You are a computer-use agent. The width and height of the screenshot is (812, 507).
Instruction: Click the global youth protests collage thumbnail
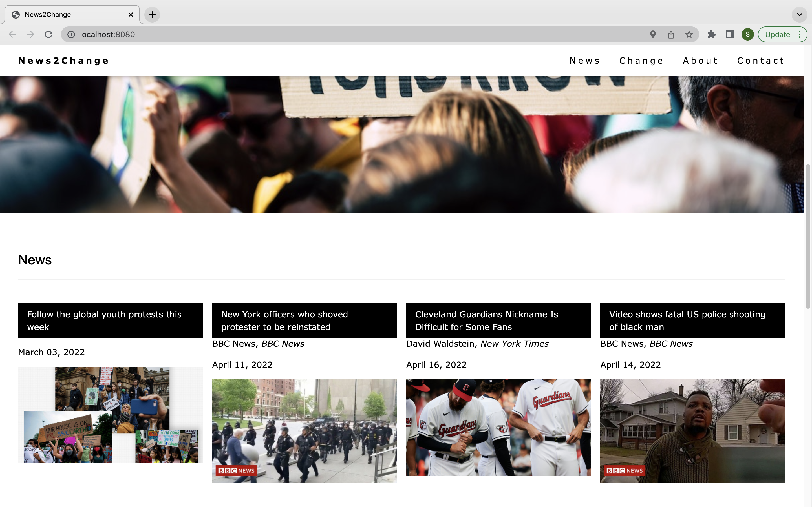click(111, 415)
